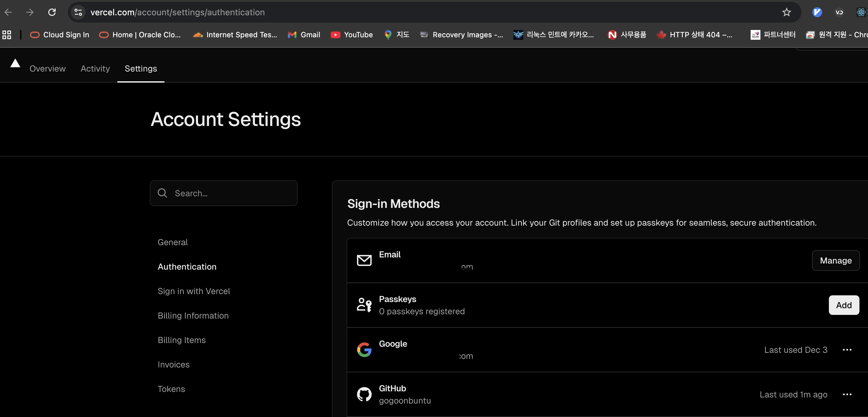Click the GitHub octocat icon
The image size is (868, 417).
(x=364, y=394)
